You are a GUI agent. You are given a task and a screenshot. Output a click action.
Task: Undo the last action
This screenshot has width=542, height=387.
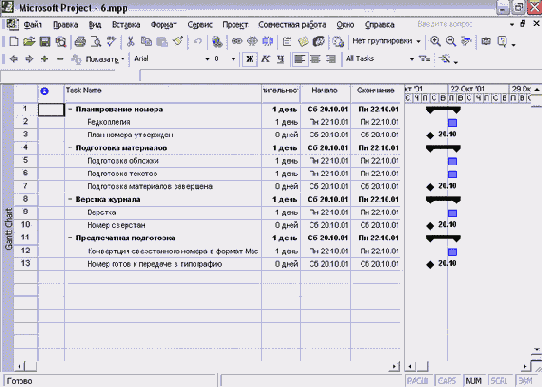tap(197, 42)
